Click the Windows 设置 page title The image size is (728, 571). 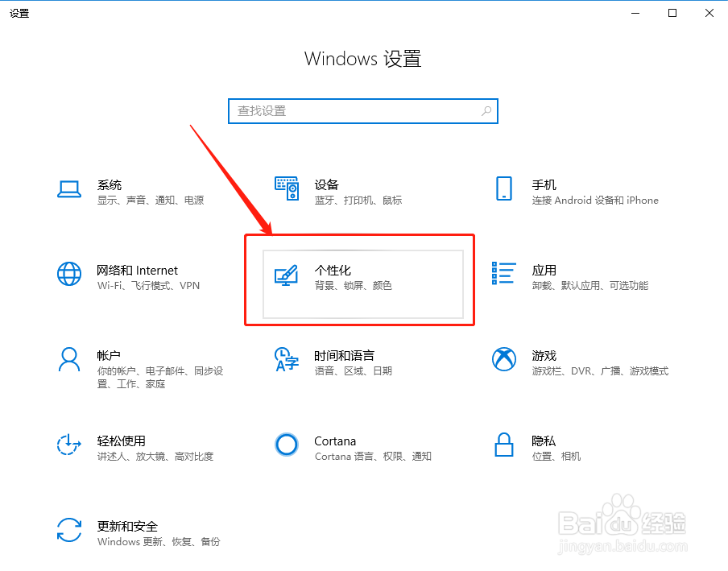pyautogui.click(x=362, y=59)
